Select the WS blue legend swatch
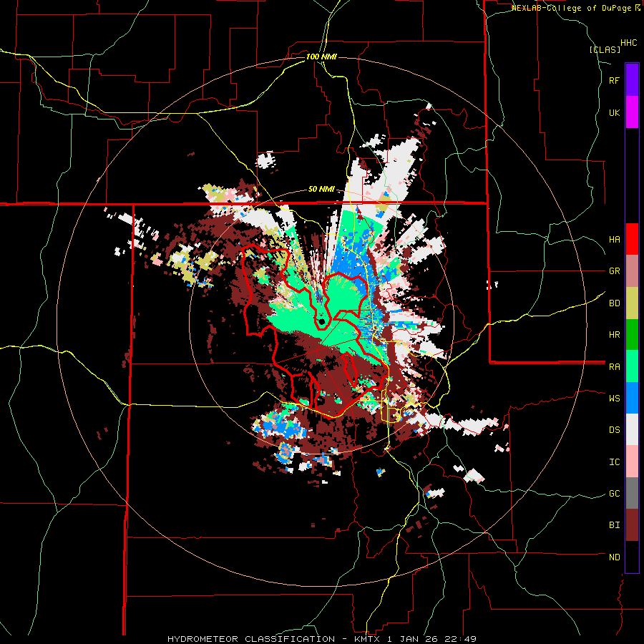Viewport: 644px width, 644px height. pos(632,398)
